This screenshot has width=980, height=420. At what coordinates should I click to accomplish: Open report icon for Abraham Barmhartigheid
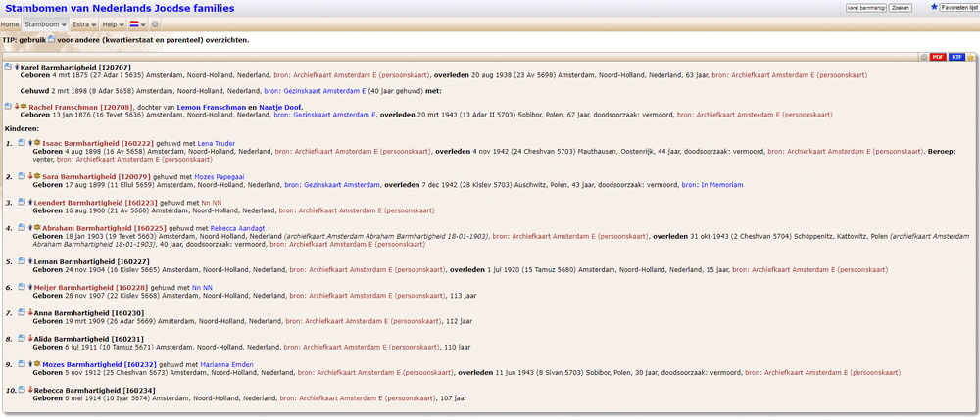[x=23, y=228]
